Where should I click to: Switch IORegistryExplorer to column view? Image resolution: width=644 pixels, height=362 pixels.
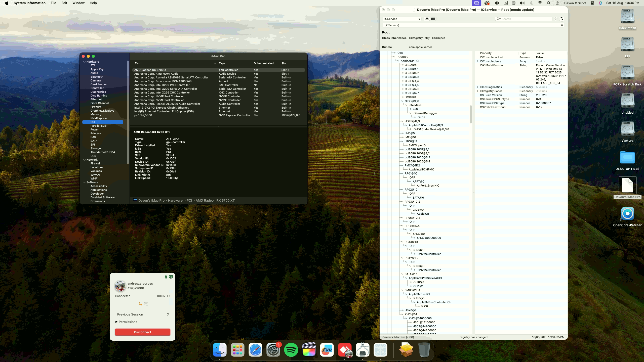(433, 19)
